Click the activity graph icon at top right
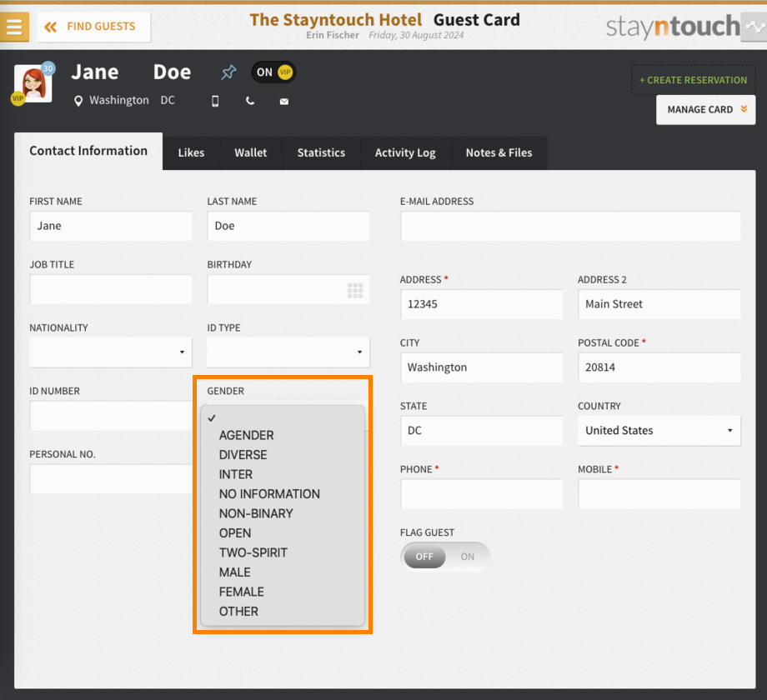 tap(754, 27)
